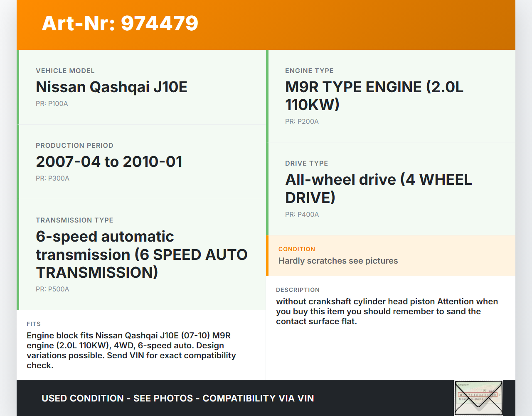
Task: Select production period 2007-04 to 2010-01
Action: pos(109,162)
